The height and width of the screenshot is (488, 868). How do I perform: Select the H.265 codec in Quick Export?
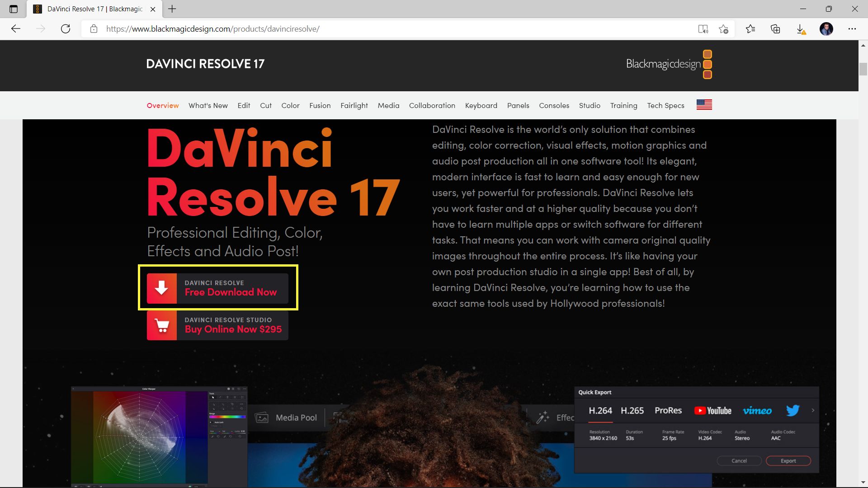point(632,411)
